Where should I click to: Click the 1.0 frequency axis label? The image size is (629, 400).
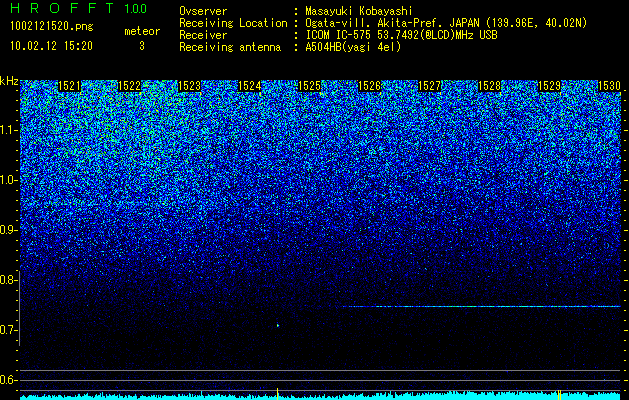[x=9, y=180]
